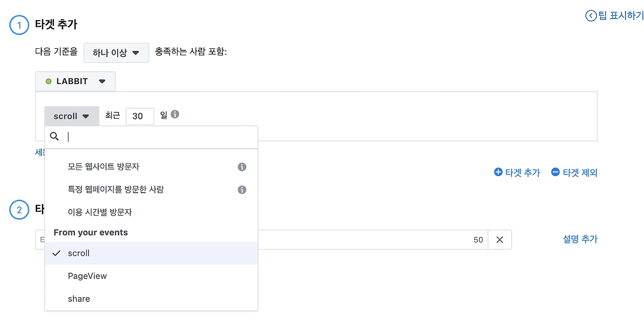Click the step 2 circle number icon
Screen dimensions: 644x326
coord(19,210)
